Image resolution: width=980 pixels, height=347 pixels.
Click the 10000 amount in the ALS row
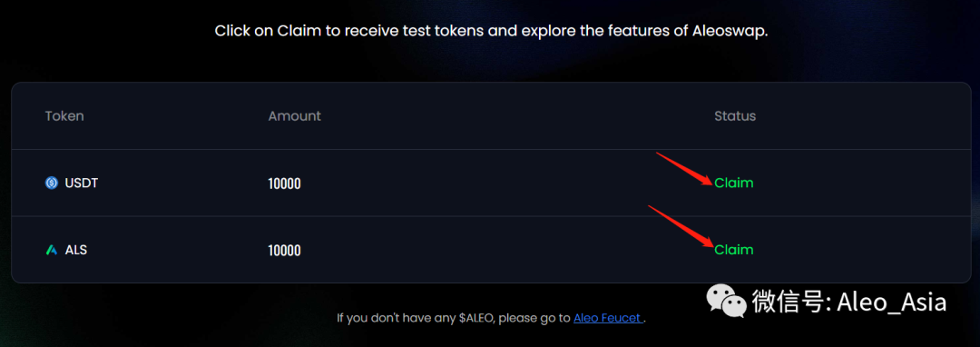284,251
